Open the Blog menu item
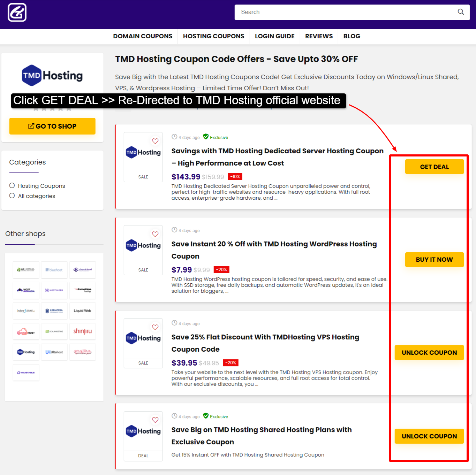This screenshot has width=476, height=475. [x=352, y=36]
